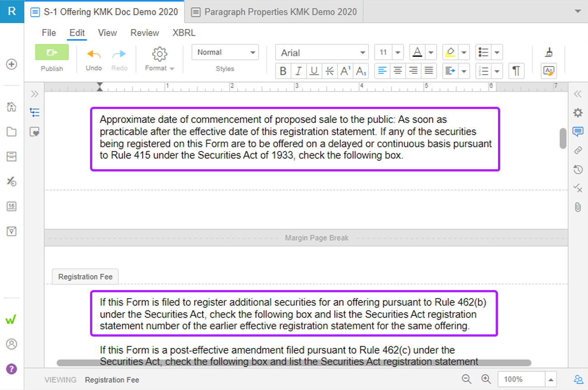Toggle Underline formatting
This screenshot has height=390, width=588.
click(314, 71)
